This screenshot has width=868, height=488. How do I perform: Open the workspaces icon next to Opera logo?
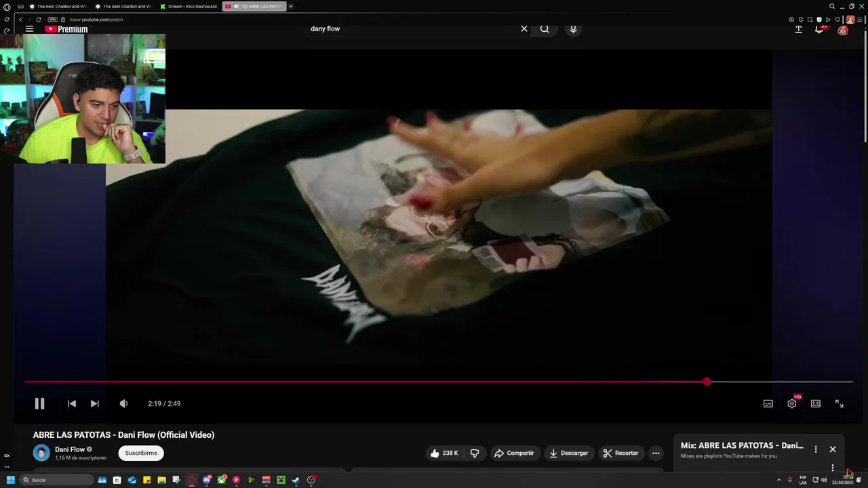20,7
